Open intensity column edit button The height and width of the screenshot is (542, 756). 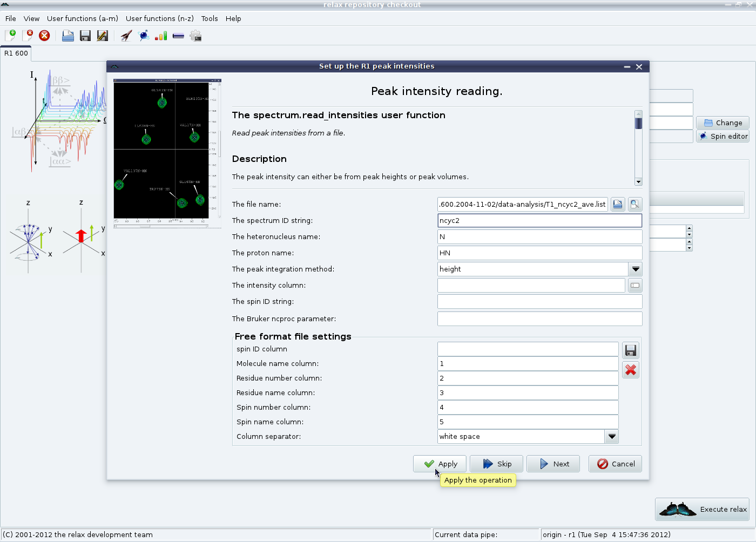(x=635, y=285)
